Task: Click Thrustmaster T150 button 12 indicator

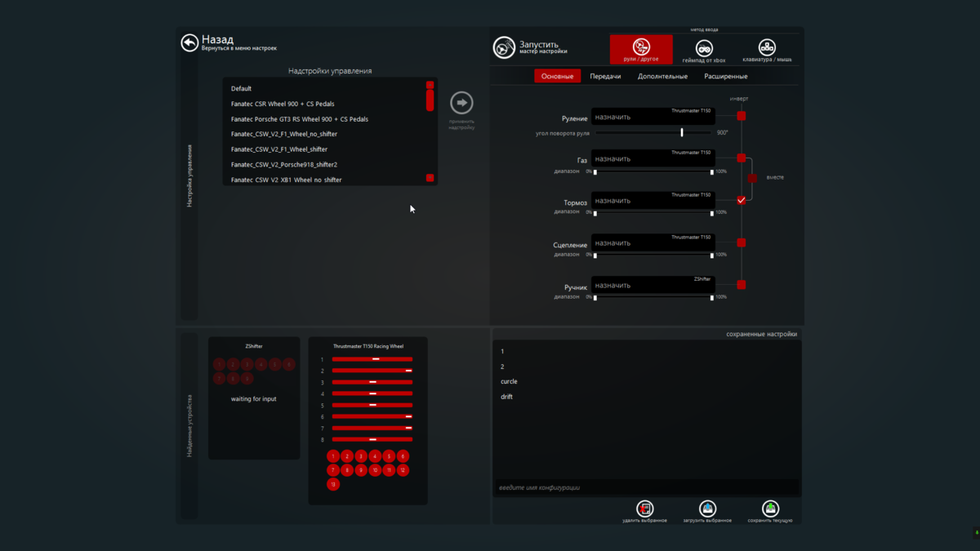Action: pos(403,470)
